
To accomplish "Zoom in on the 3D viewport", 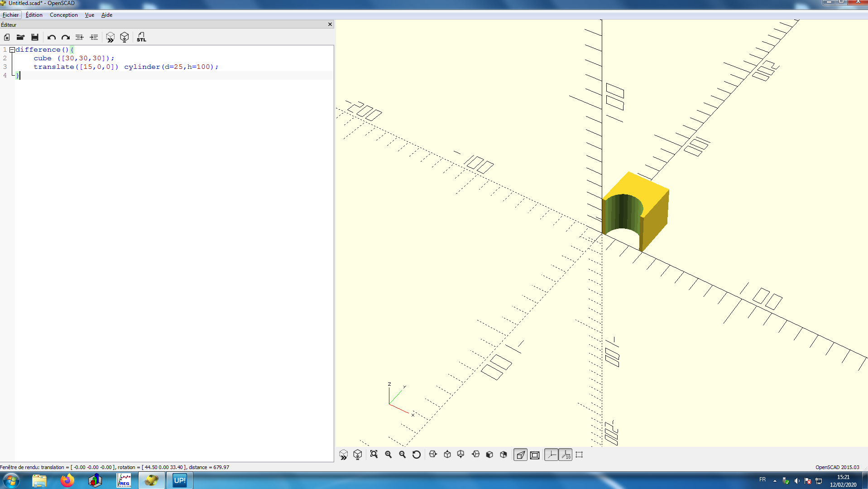I will click(x=388, y=455).
